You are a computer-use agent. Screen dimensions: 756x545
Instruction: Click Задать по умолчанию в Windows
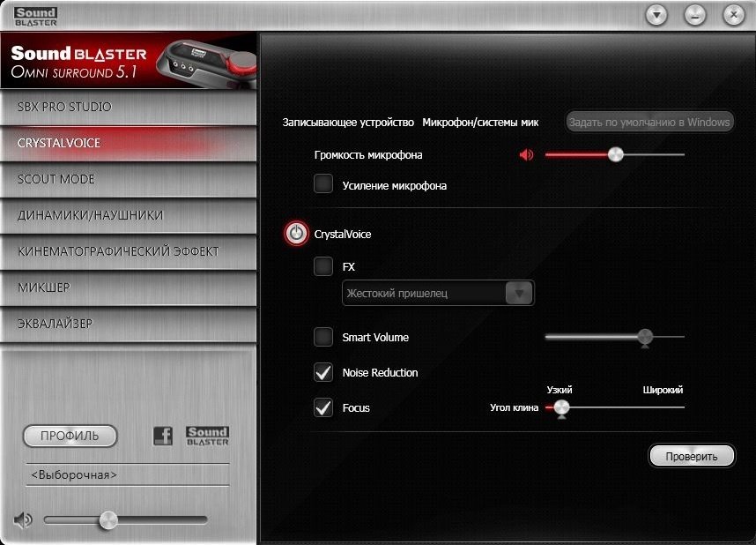coord(649,122)
